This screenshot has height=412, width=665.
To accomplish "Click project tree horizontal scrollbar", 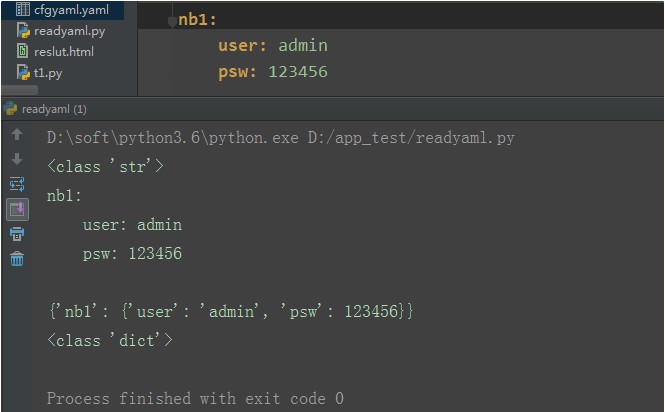I will tap(20, 90).
